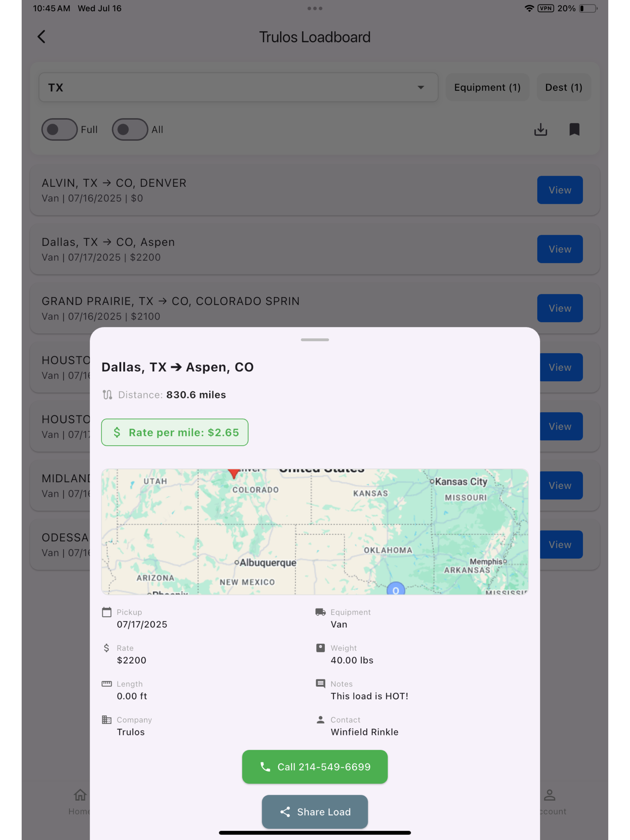View the Dallas, TX to Aspen load
630x840 pixels.
click(x=560, y=249)
